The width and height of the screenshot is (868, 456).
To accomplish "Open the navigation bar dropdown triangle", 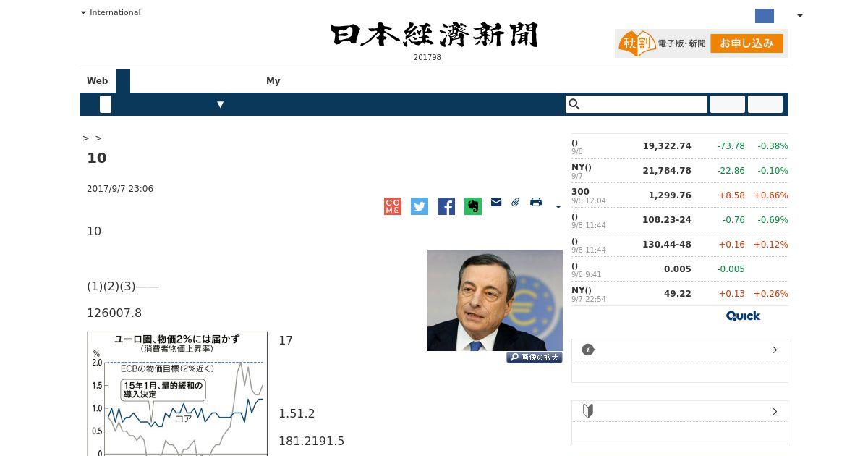I will 221,104.
